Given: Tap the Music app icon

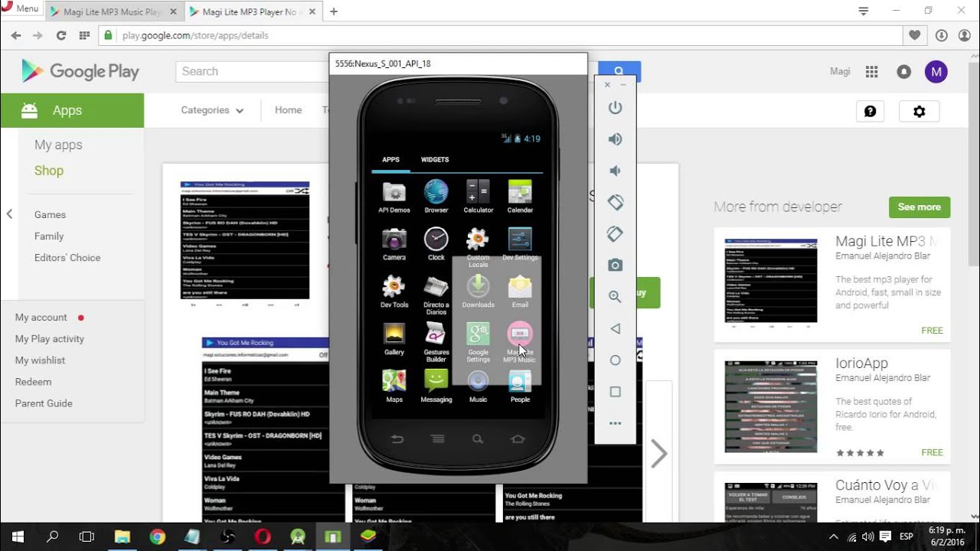Looking at the screenshot, I should [478, 386].
